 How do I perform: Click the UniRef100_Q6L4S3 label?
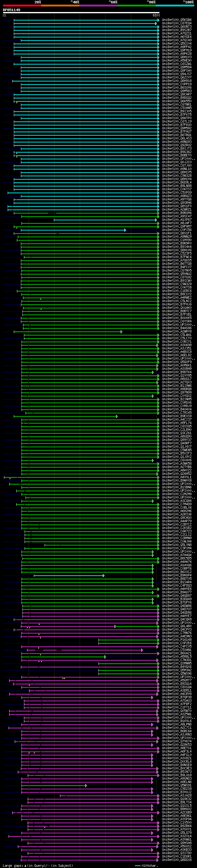(177, 139)
